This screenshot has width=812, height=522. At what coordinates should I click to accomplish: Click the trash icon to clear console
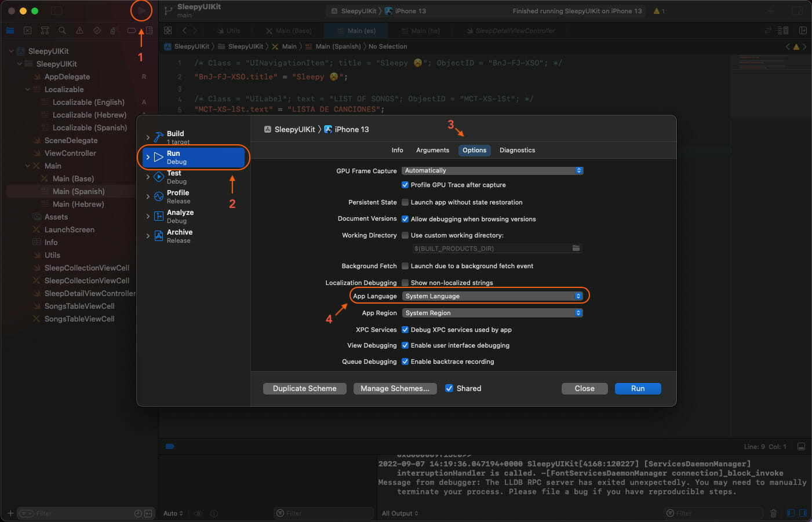773,513
